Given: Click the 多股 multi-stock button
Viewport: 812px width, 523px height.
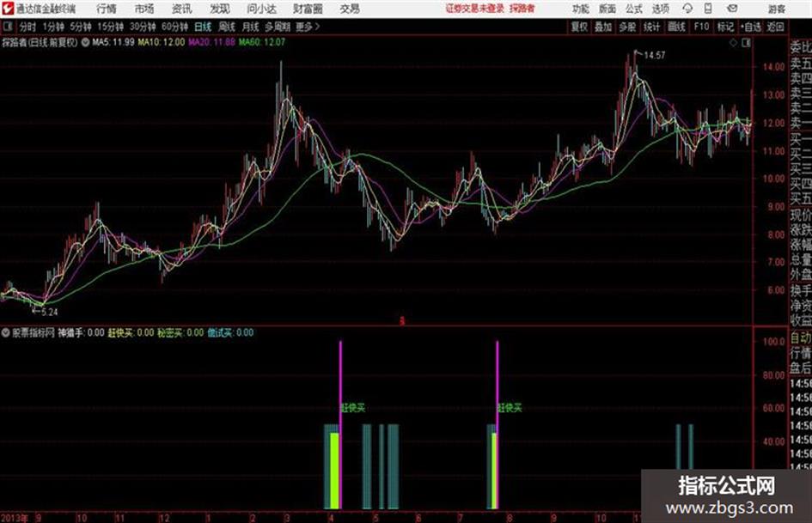Looking at the screenshot, I should pos(627,27).
